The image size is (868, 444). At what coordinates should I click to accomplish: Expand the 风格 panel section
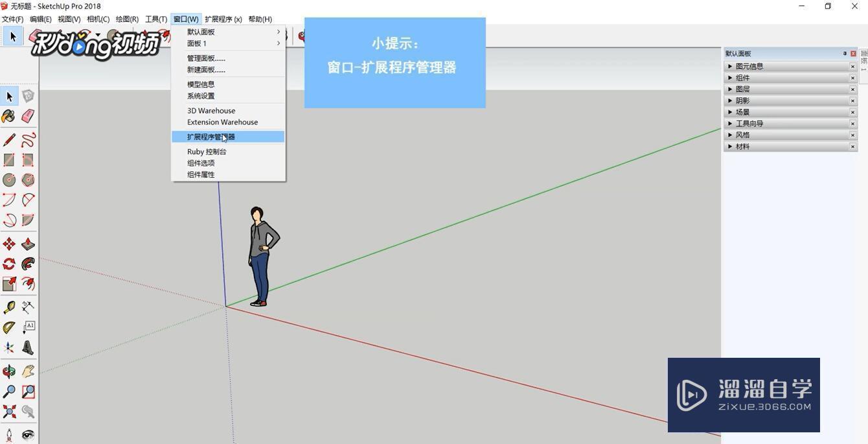730,135
